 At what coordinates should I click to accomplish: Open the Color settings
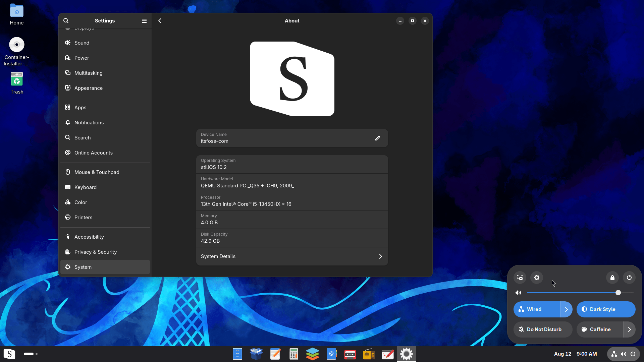pyautogui.click(x=105, y=202)
